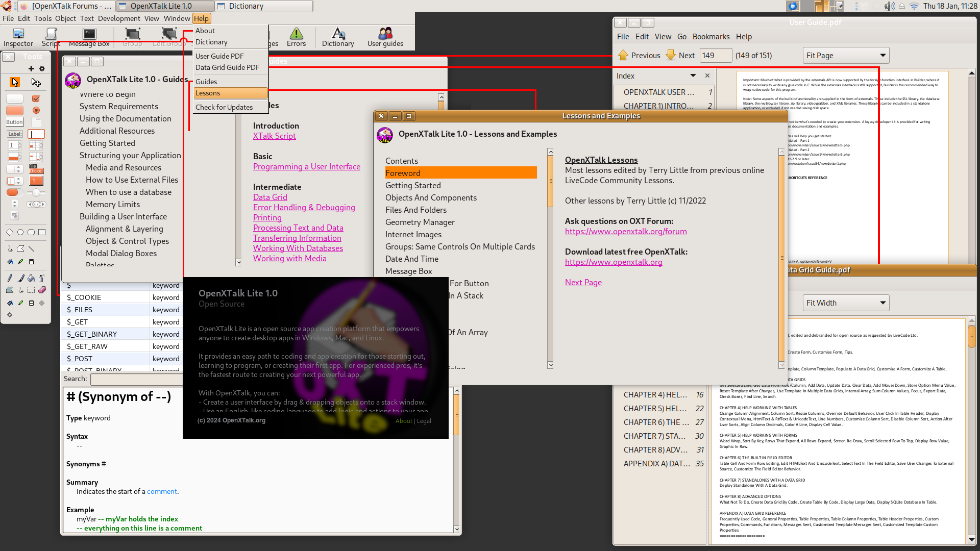This screenshot has height=551, width=980.
Task: Choose User Guide PDF in Help menu
Action: [231, 56]
